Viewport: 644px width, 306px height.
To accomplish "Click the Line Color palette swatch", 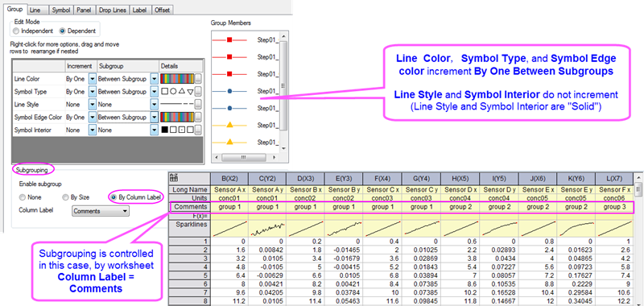I will [x=176, y=79].
